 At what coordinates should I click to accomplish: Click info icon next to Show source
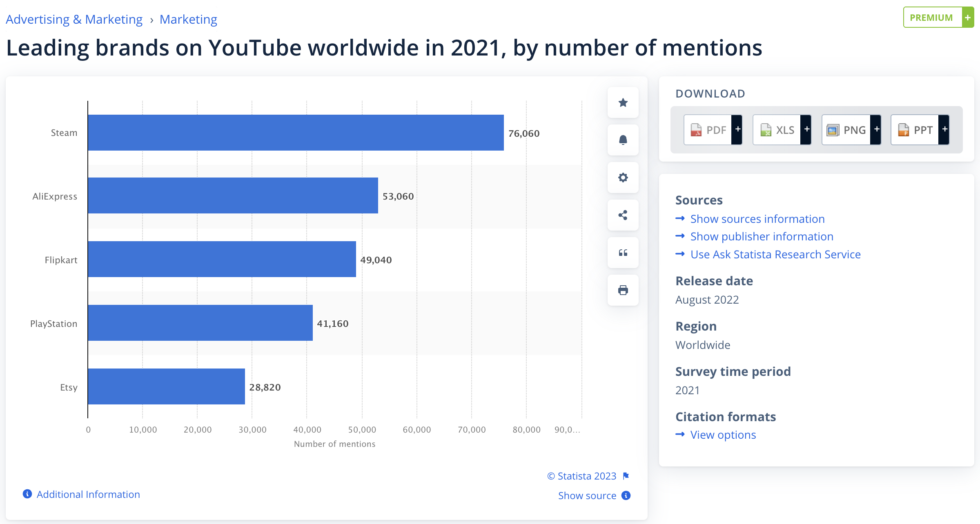(x=626, y=495)
